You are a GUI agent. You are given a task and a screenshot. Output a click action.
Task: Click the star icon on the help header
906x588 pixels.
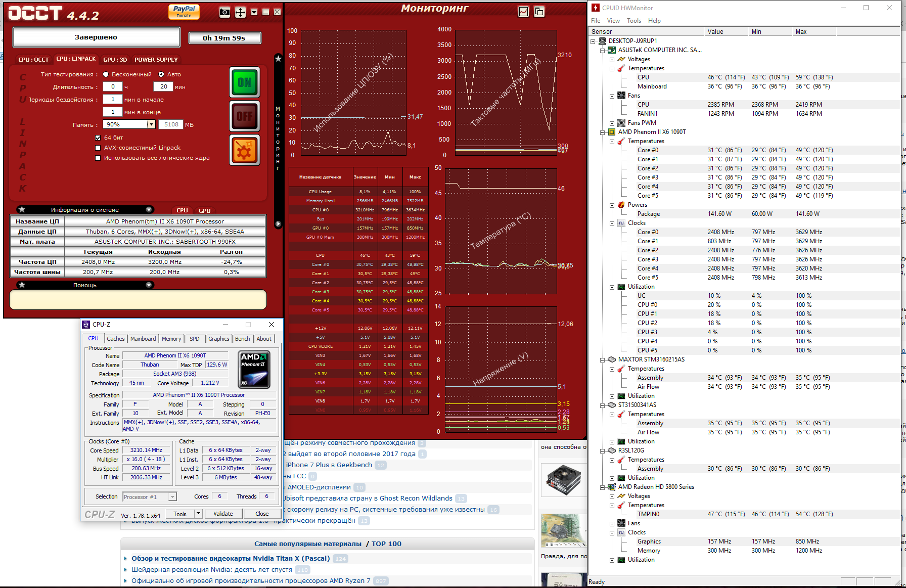point(22,285)
